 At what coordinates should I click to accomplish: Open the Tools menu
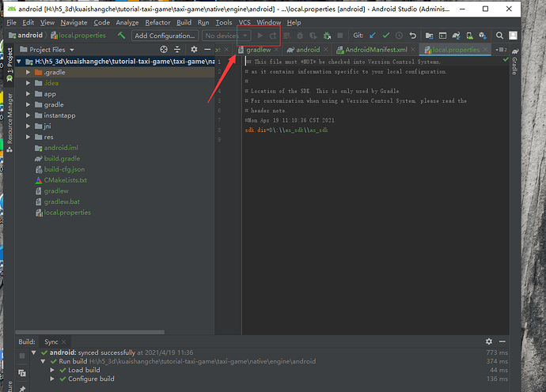[x=224, y=23]
